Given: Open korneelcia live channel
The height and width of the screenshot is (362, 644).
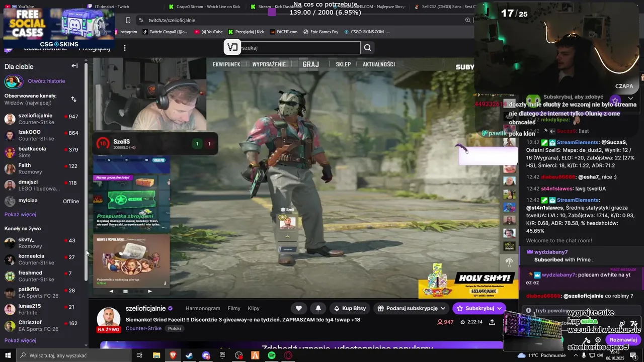Looking at the screenshot, I should pyautogui.click(x=43, y=259).
